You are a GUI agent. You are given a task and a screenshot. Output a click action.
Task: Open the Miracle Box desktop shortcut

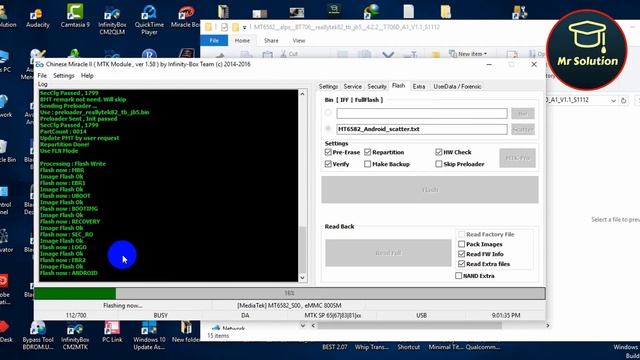pos(185,17)
